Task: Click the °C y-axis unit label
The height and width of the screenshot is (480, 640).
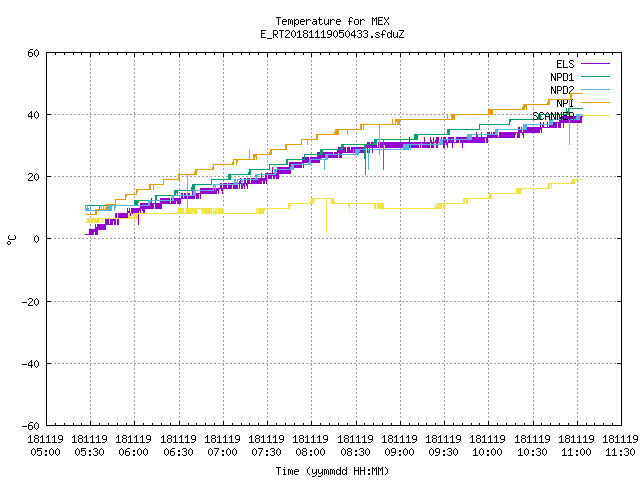Action: 11,240
